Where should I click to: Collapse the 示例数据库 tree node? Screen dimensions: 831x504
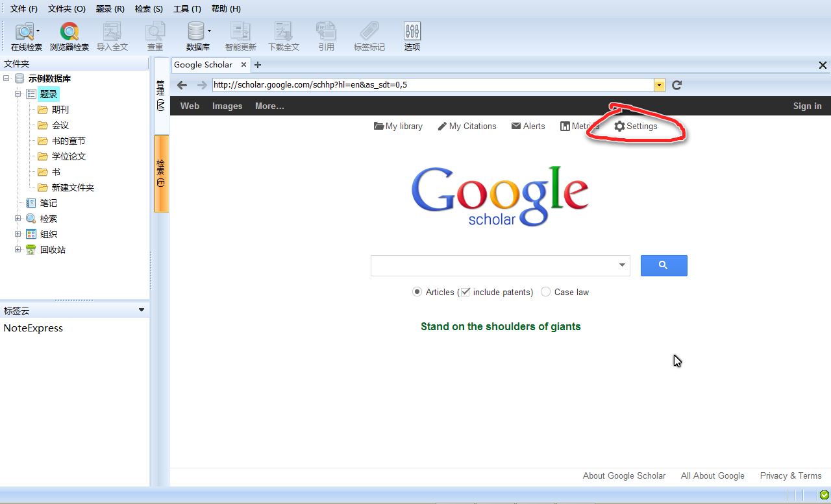click(x=6, y=78)
